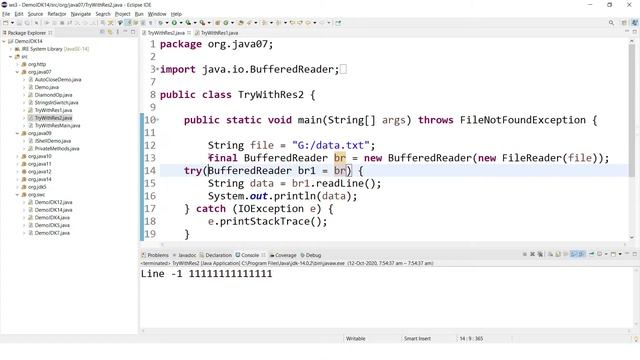Maximize the Package Explorer view
The height and width of the screenshot is (360, 640).
pos(133,32)
